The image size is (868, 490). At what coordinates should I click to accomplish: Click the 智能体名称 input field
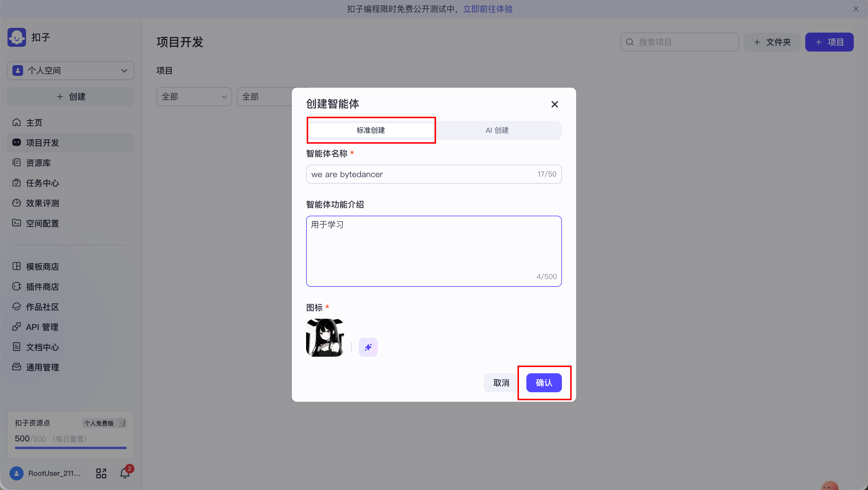(421, 174)
